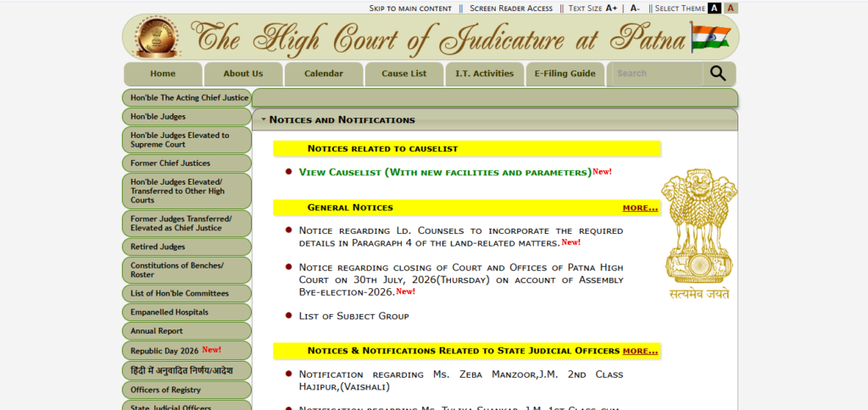Click the General Notices heading
This screenshot has height=410, width=868.
[350, 208]
